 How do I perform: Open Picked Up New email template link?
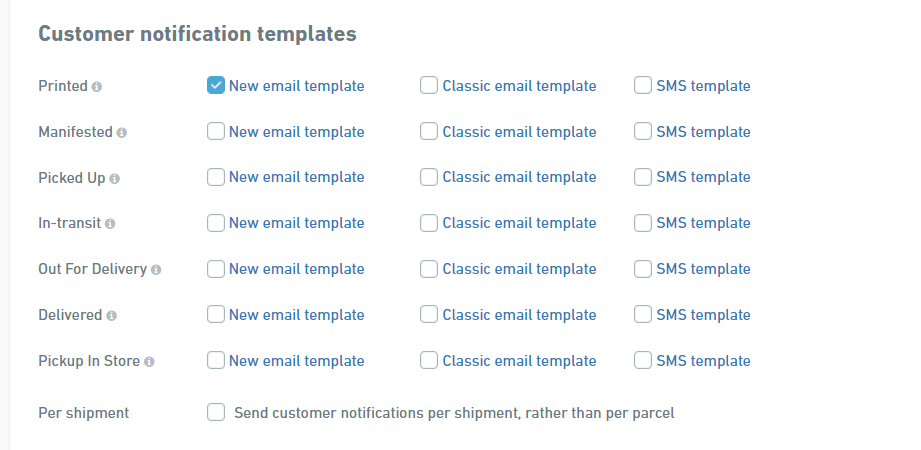click(x=296, y=177)
